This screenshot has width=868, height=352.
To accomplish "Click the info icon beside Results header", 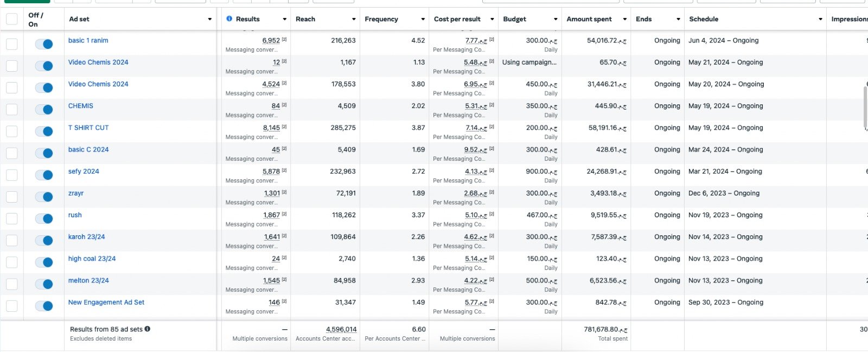I will tap(229, 19).
